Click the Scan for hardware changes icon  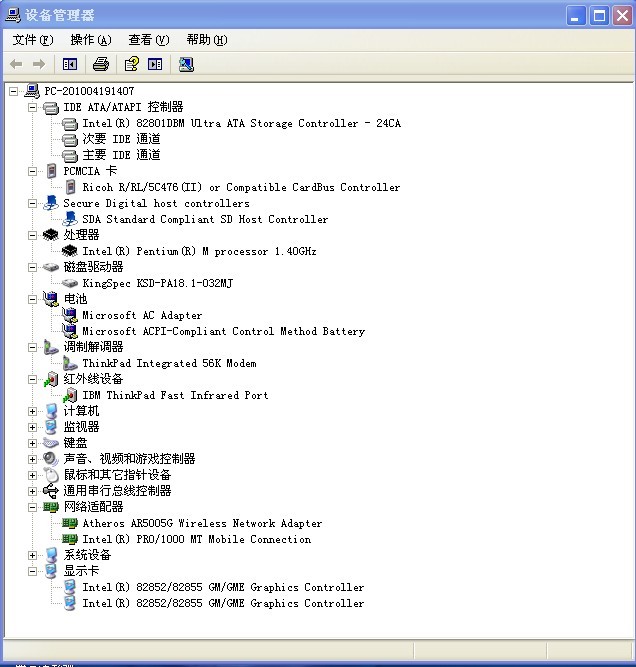click(186, 64)
